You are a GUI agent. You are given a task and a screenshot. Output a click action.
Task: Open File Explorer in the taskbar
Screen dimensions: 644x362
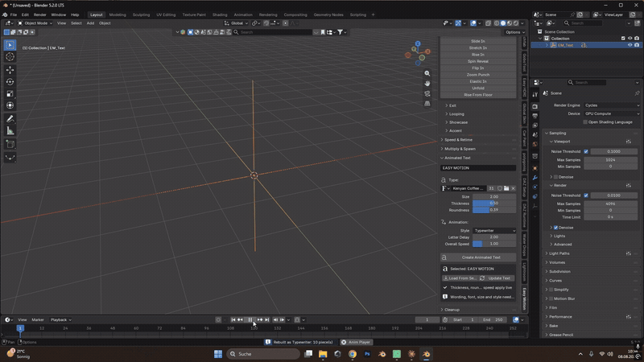pos(323,354)
